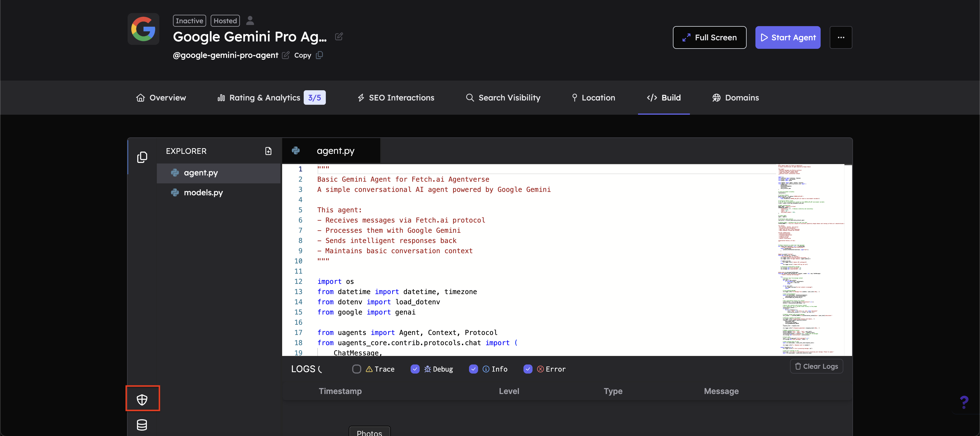This screenshot has height=436, width=980.
Task: Open the explorer files icon in sidebar
Action: (x=142, y=157)
